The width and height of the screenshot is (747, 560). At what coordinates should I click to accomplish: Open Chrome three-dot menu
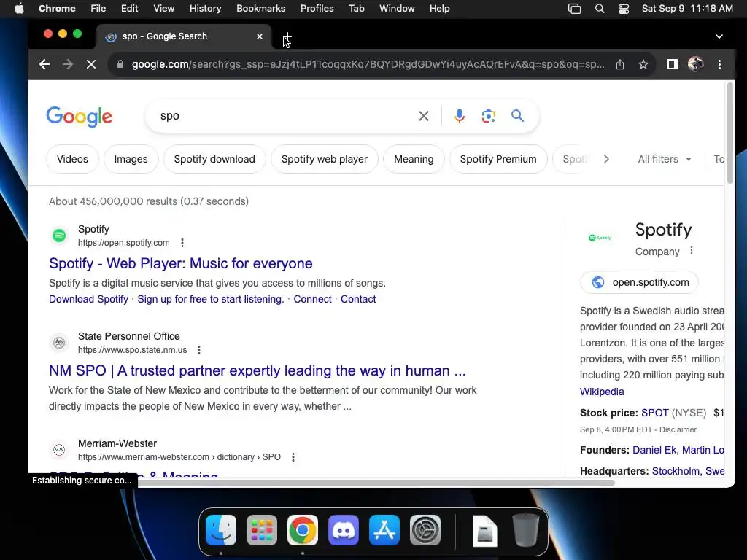[x=719, y=64]
